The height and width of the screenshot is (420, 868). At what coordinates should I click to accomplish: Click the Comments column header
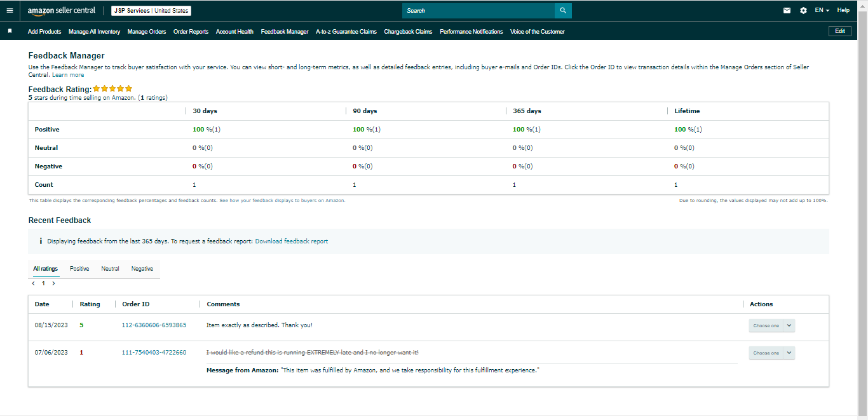click(223, 304)
